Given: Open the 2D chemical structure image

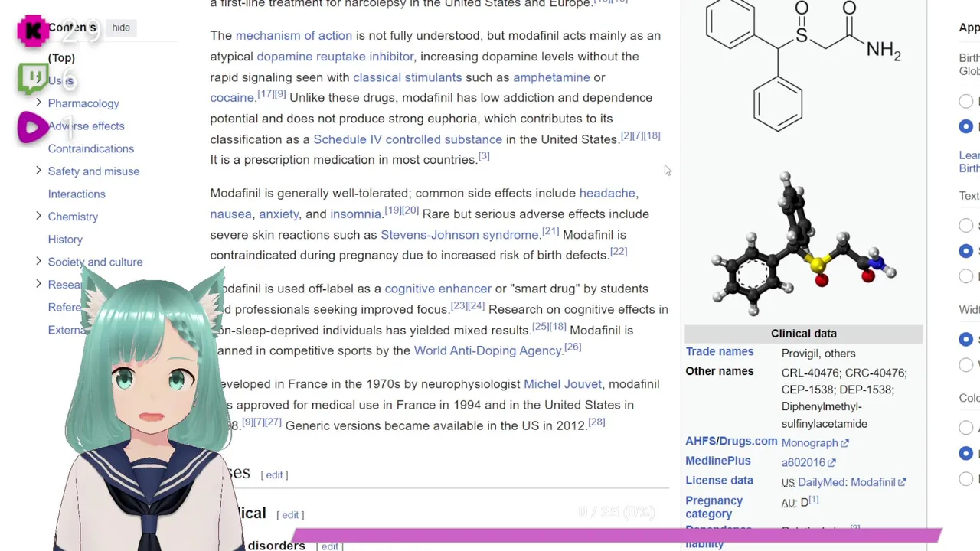Looking at the screenshot, I should (803, 66).
